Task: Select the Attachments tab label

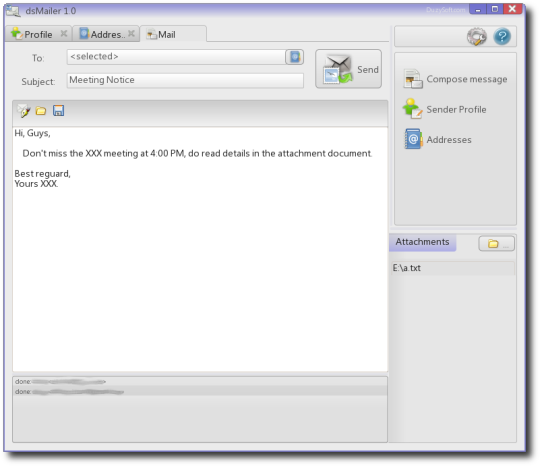Action: 423,242
